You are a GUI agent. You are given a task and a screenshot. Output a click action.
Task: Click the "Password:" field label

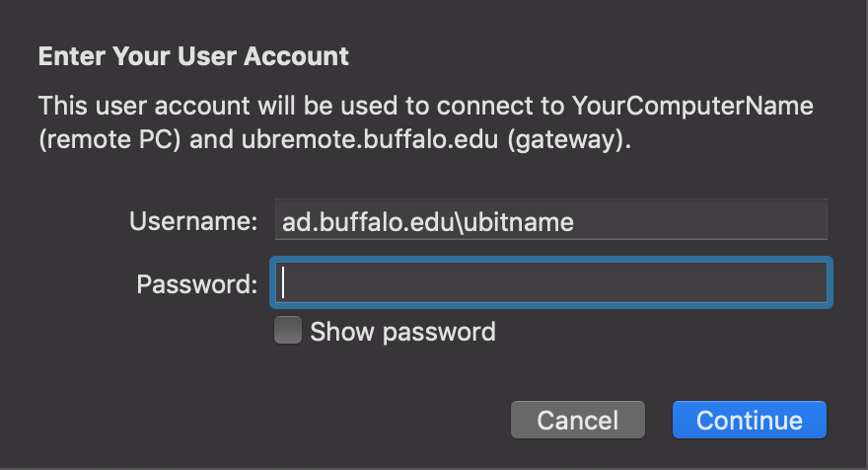coord(196,284)
